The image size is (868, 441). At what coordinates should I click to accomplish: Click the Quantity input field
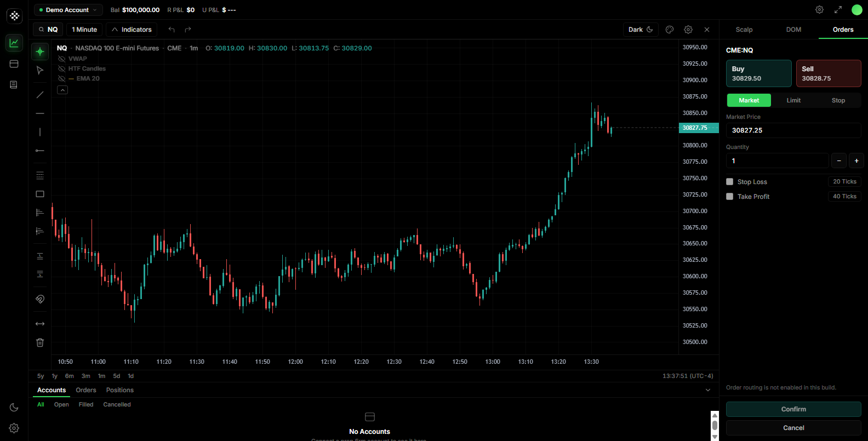pos(777,161)
